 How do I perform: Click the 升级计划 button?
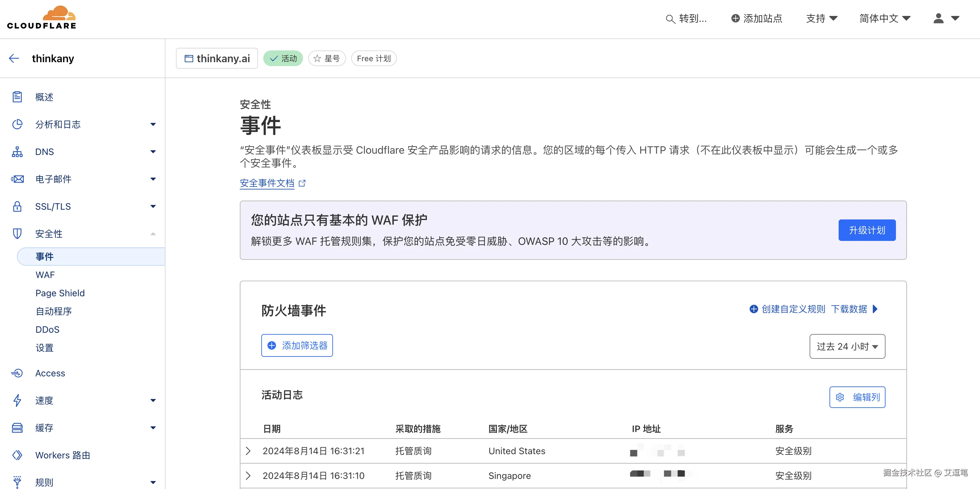867,230
